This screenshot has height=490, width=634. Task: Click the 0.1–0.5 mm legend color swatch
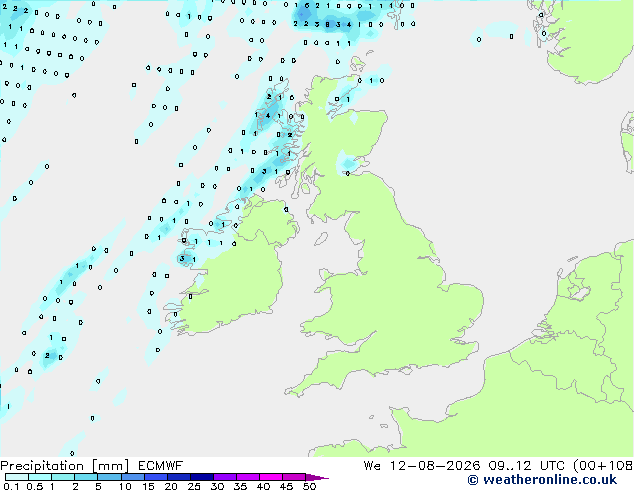(x=17, y=477)
